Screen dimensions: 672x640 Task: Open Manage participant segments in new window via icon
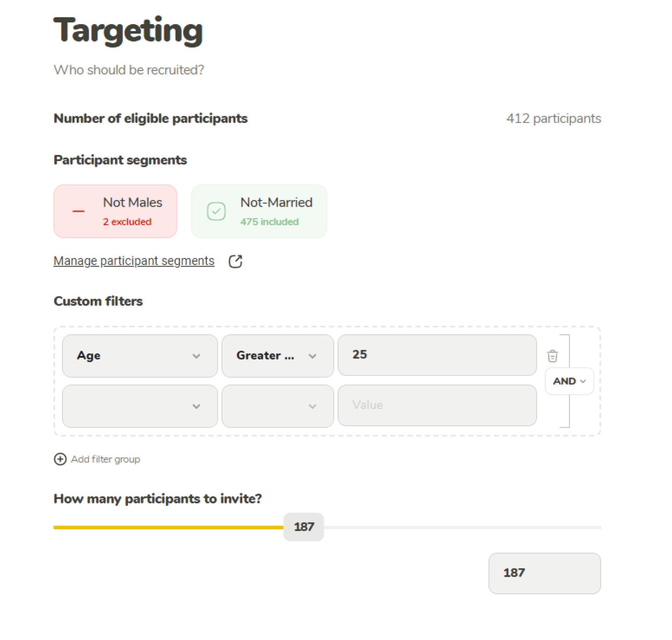click(236, 261)
